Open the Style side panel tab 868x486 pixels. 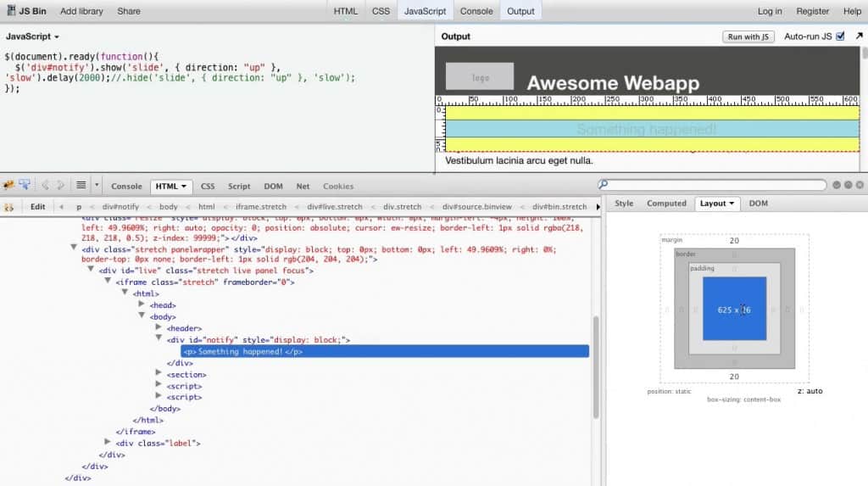624,204
